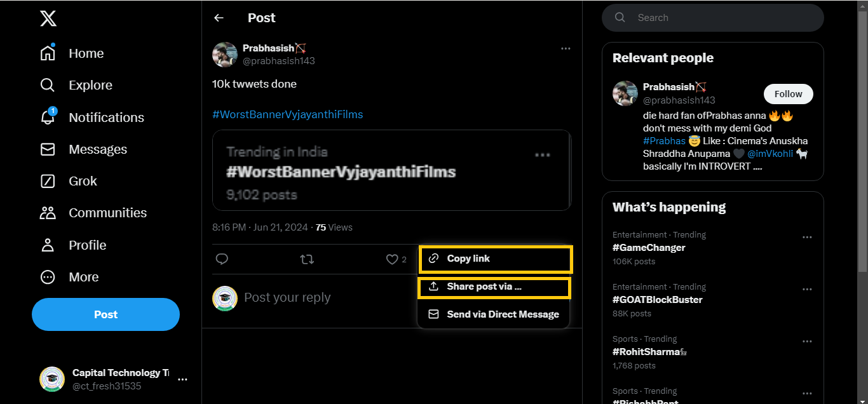Viewport: 868px width, 404px height.
Task: Click the back arrow beside Post
Action: pyautogui.click(x=219, y=18)
